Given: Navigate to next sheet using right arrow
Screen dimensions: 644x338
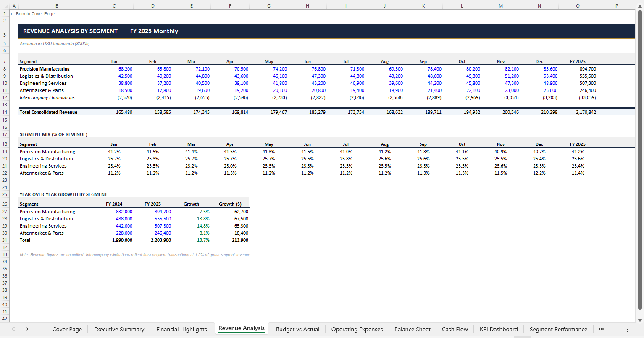Looking at the screenshot, I should (x=26, y=329).
